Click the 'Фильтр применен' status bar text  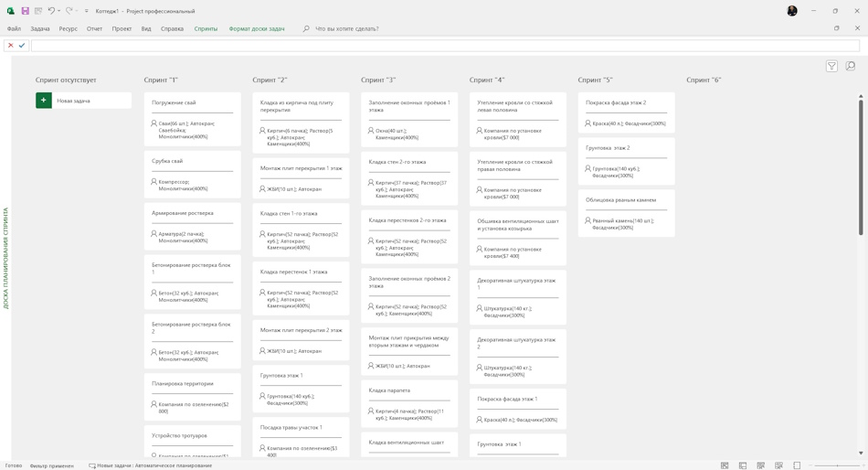click(51, 465)
